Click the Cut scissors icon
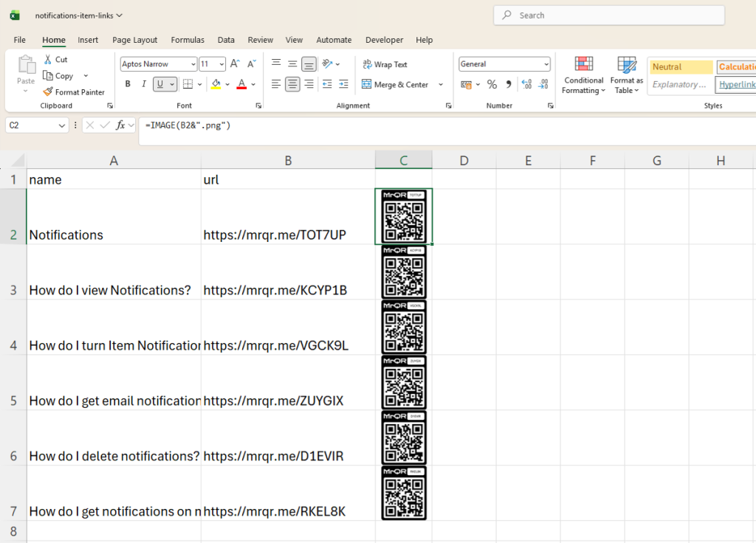The height and width of the screenshot is (543, 756). click(48, 59)
